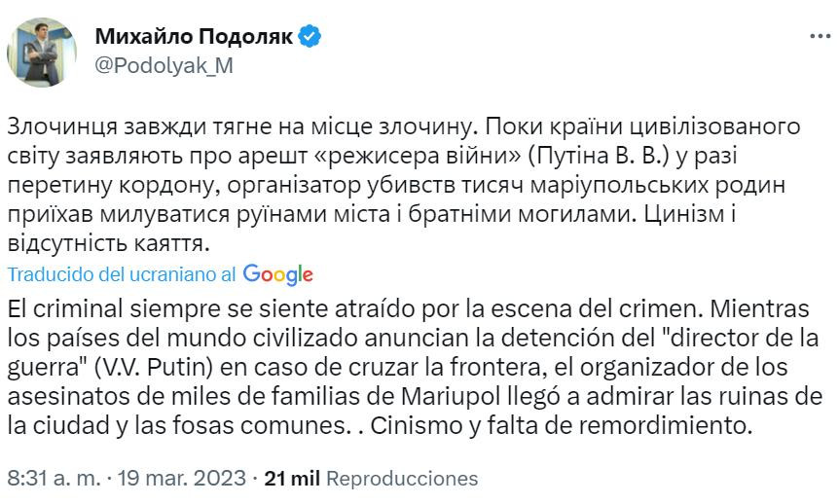Open the tweet's three-dot more options menu
Viewport: 839px width, 504px height.
[x=820, y=36]
